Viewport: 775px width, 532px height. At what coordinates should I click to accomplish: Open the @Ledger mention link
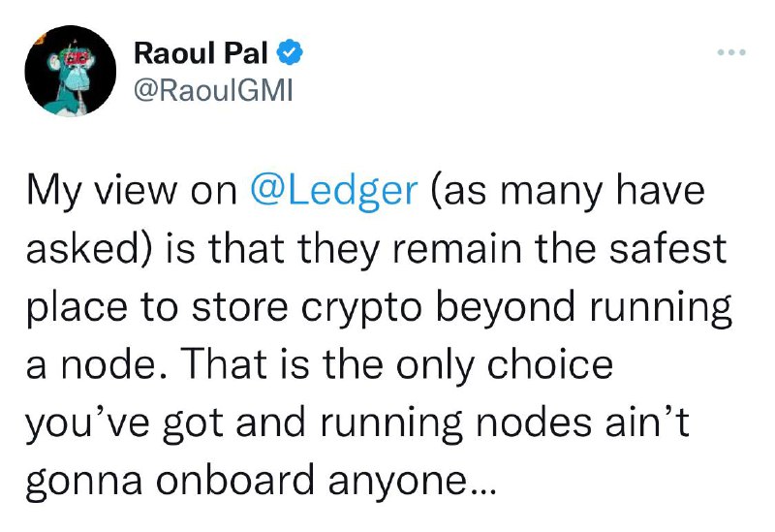coord(334,191)
